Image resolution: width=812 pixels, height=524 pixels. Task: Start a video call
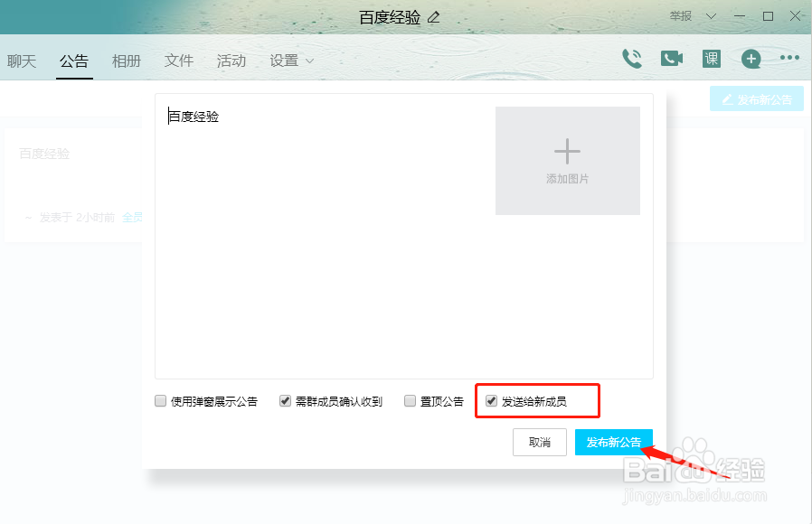point(672,59)
